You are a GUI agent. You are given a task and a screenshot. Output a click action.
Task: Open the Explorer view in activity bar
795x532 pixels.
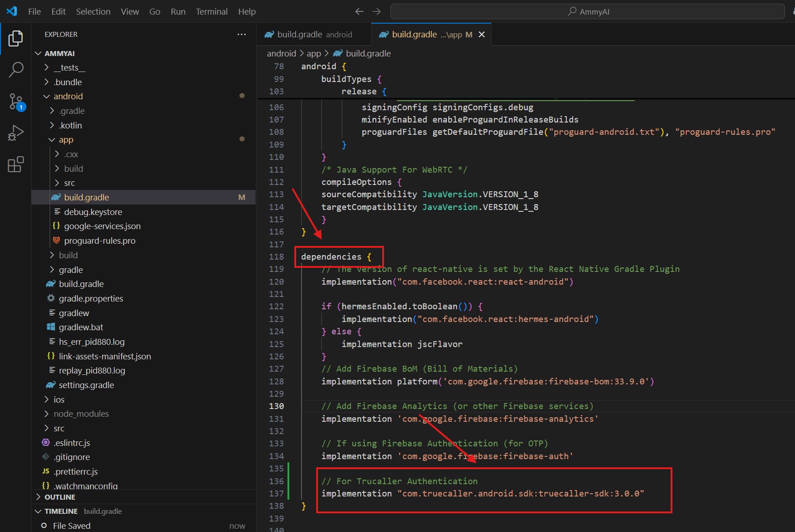click(15, 39)
